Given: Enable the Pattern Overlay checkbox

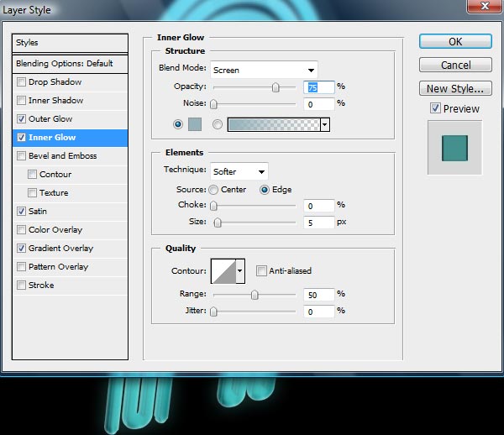Looking at the screenshot, I should pos(21,267).
